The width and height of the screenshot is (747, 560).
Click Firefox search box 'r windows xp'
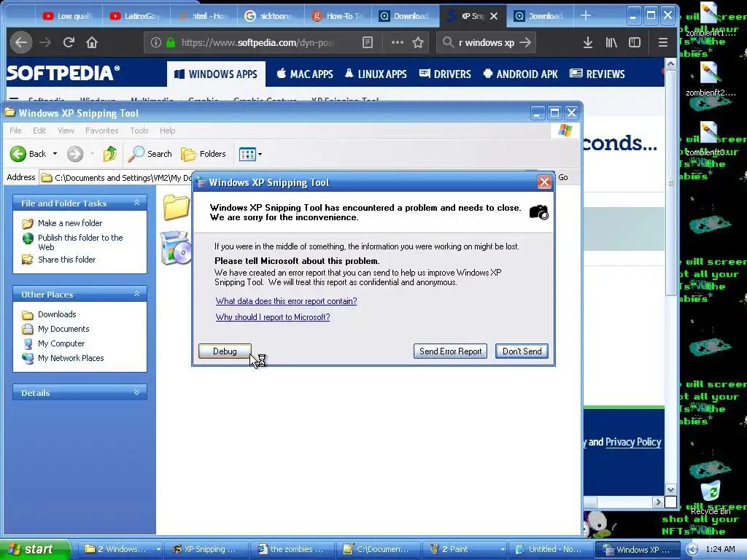coord(486,42)
